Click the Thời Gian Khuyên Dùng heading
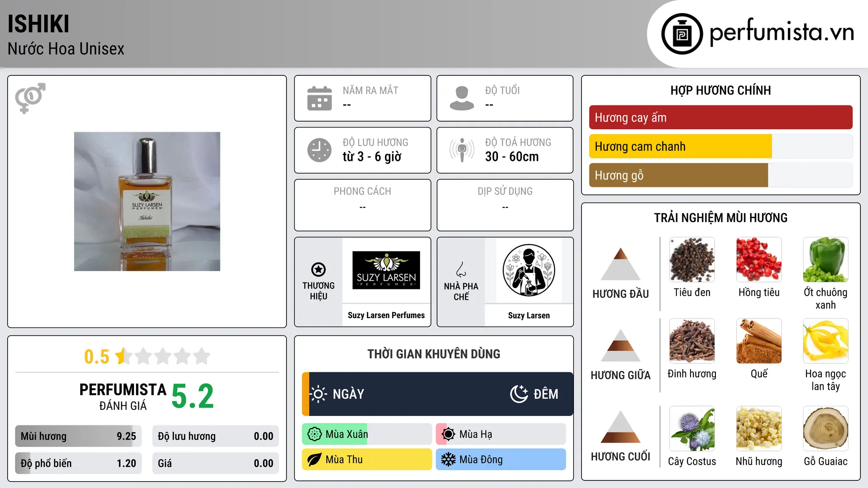The image size is (868, 488). point(434,354)
